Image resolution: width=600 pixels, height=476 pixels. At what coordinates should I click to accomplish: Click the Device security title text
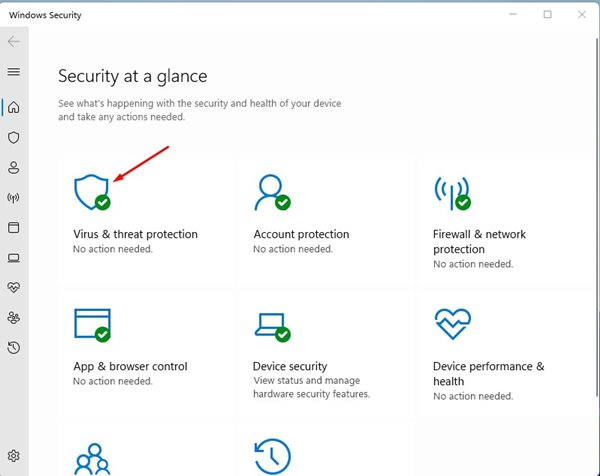pyautogui.click(x=290, y=366)
